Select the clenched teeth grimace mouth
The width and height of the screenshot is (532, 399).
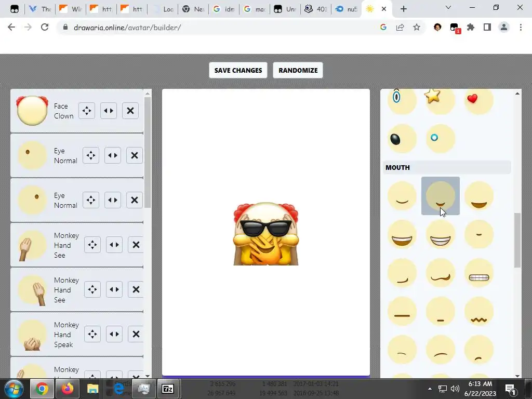478,273
